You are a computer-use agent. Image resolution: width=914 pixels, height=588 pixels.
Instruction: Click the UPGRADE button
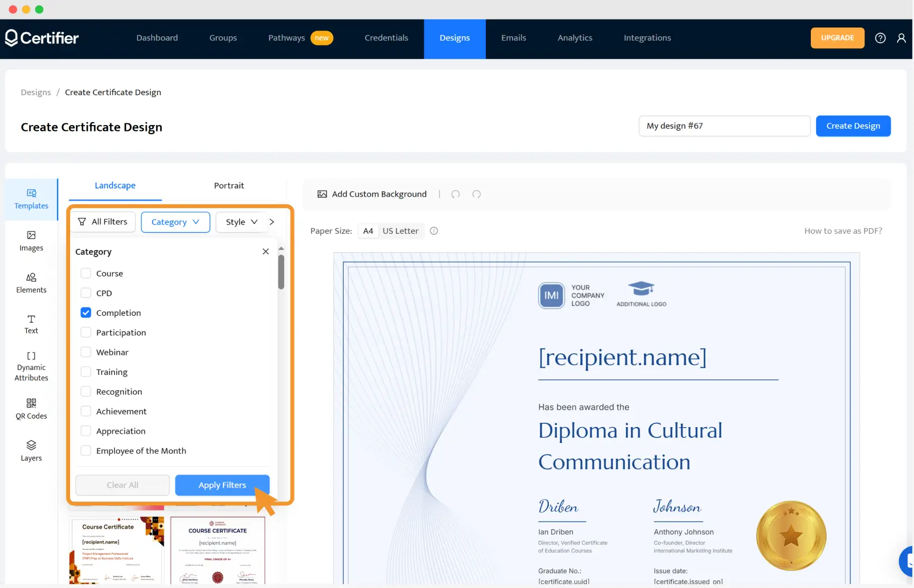[x=837, y=38]
